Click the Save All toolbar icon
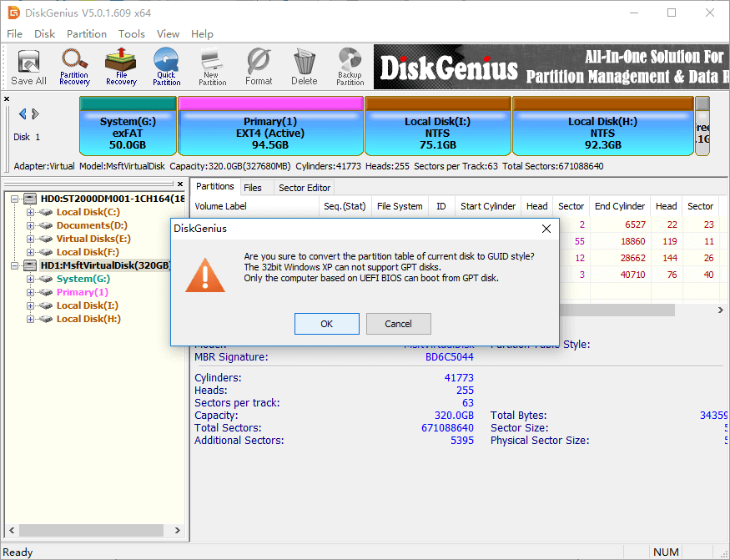 (x=28, y=67)
